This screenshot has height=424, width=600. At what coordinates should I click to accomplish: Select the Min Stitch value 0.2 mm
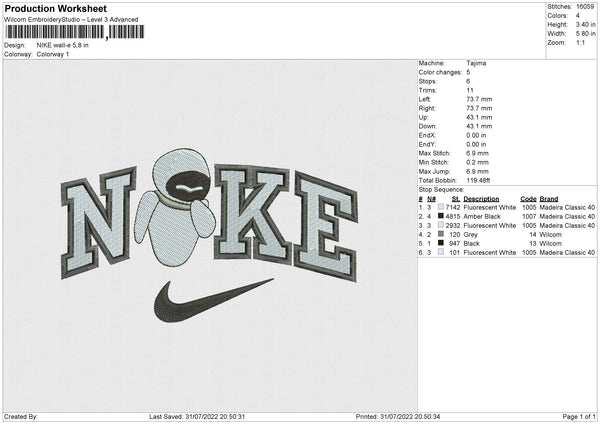pos(478,162)
